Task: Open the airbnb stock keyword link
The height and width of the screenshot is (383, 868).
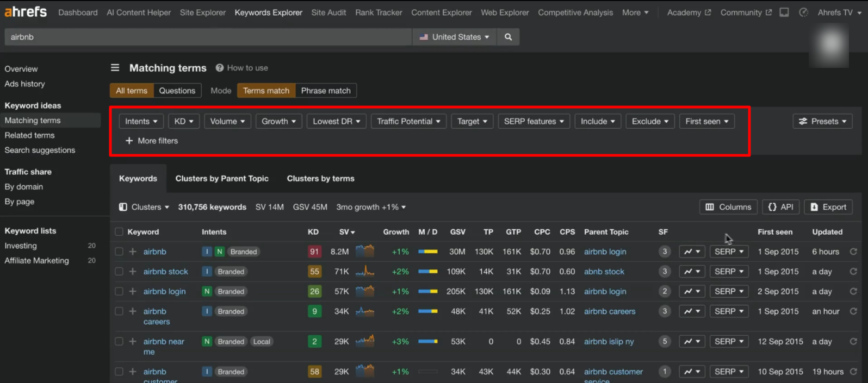Action: (x=166, y=272)
